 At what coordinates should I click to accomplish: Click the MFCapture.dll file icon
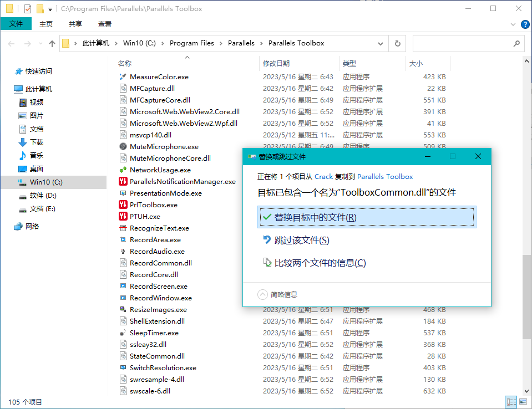point(123,89)
